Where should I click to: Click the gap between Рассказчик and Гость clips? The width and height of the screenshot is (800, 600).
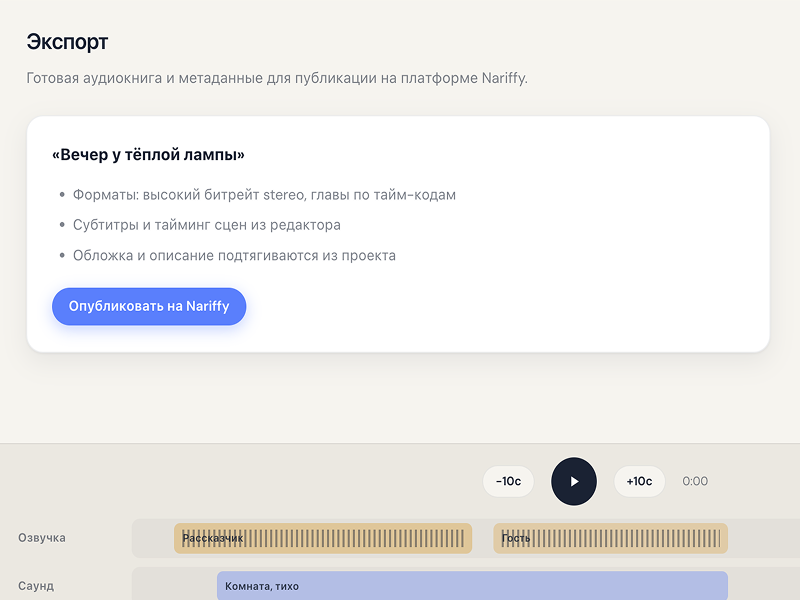483,538
